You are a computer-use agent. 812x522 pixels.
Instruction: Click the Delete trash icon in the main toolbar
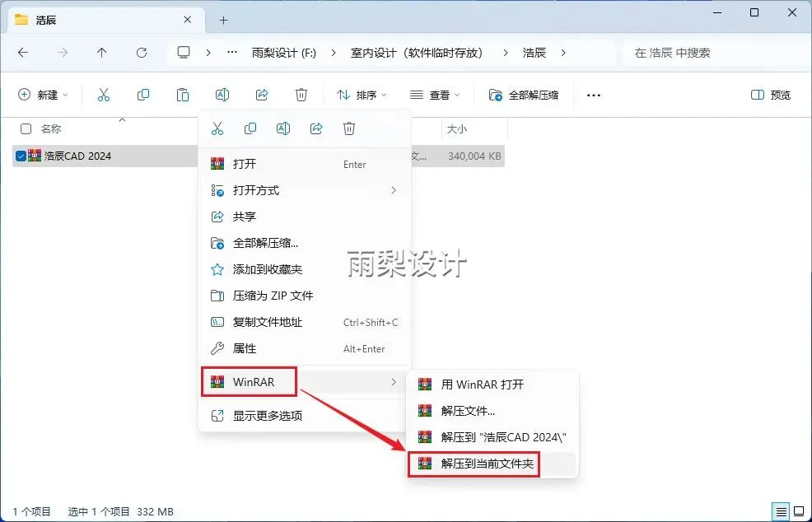pos(301,95)
